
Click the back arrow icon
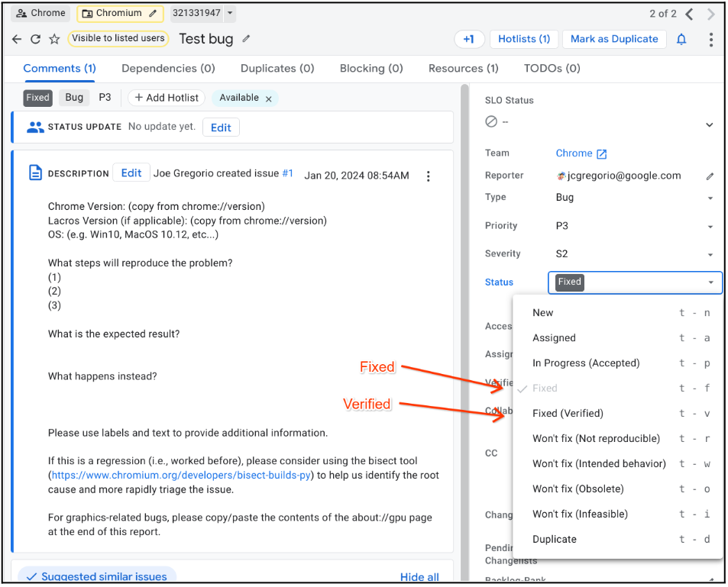17,39
